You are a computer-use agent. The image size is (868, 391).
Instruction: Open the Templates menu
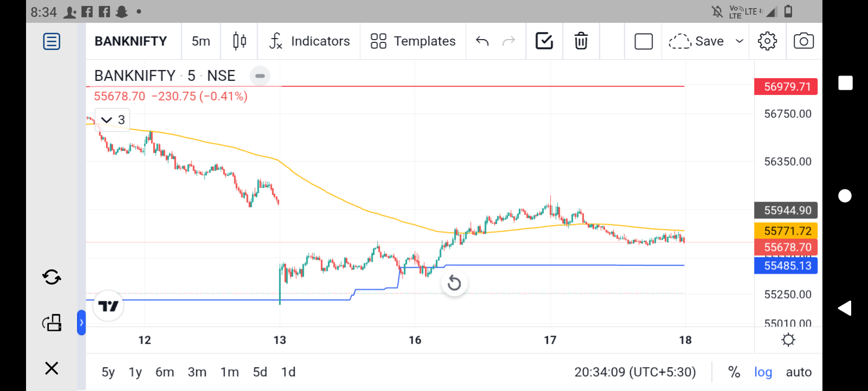413,41
